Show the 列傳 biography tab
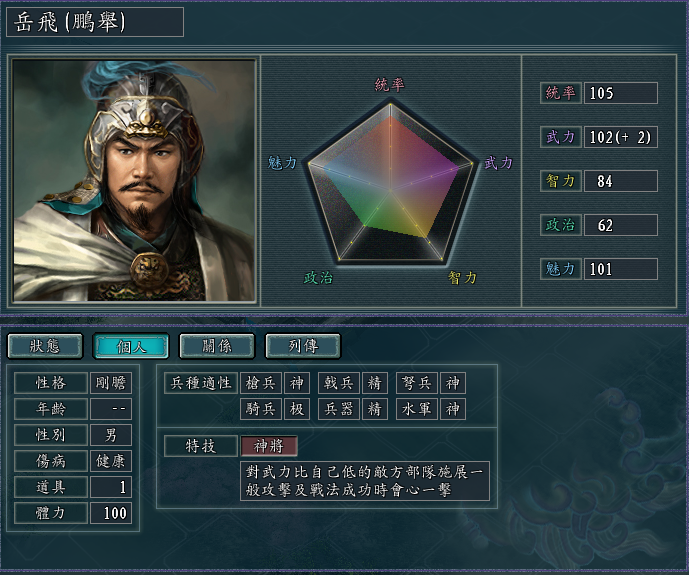The height and width of the screenshot is (575, 689). (x=303, y=346)
